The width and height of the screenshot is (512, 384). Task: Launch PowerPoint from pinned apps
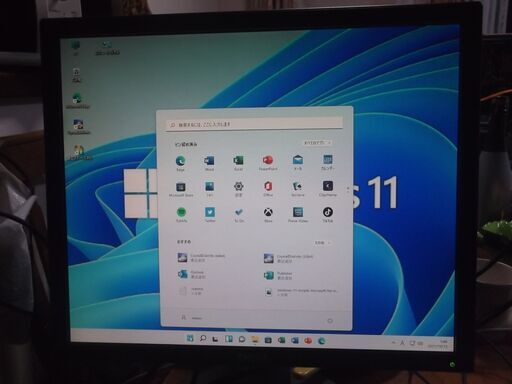268,160
